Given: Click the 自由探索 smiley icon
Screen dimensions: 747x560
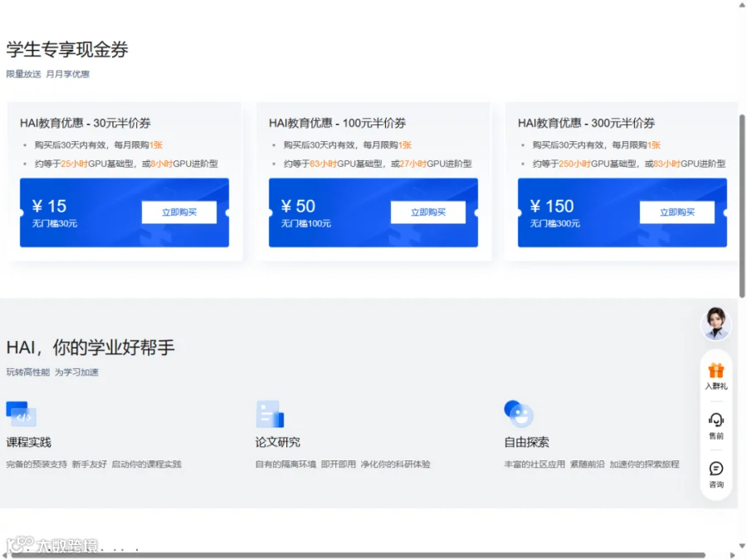Looking at the screenshot, I should (x=519, y=413).
